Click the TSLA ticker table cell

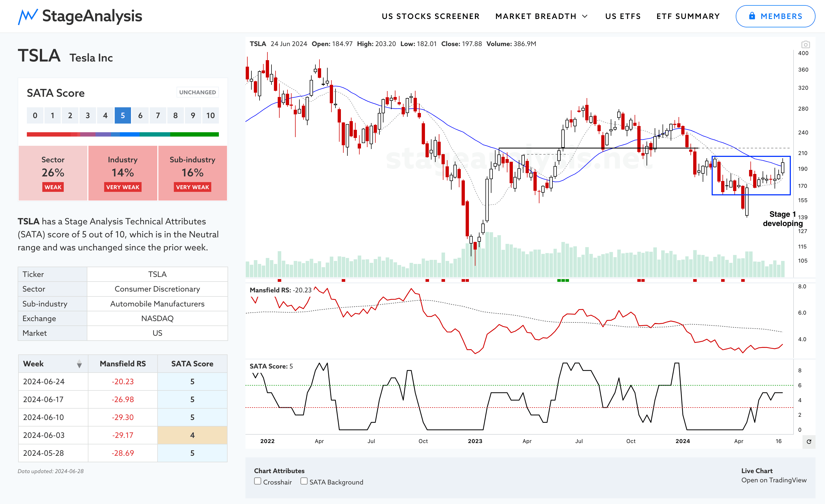click(x=157, y=274)
